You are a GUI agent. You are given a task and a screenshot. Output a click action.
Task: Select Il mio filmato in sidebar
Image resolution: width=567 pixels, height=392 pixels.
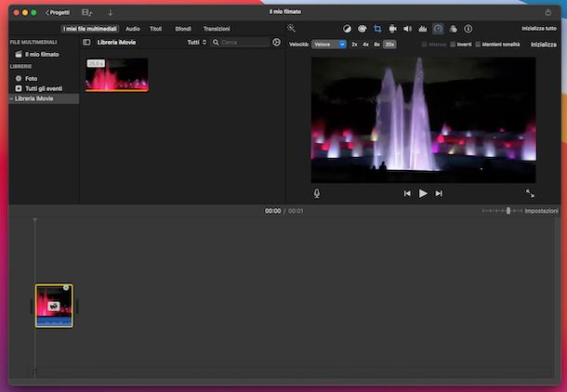(42, 54)
